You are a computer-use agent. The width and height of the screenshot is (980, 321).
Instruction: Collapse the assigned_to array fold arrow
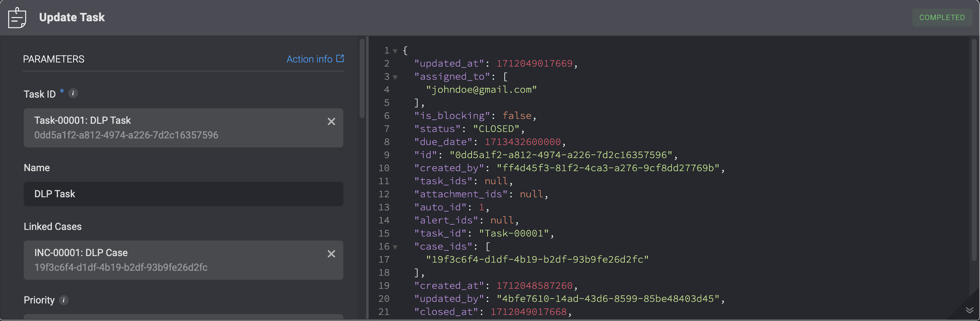point(395,77)
